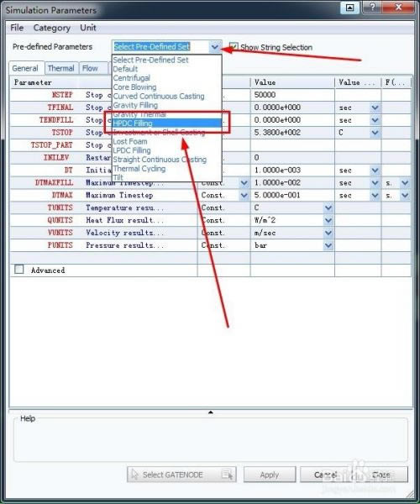Image resolution: width=420 pixels, height=504 pixels.
Task: Click the NSTEP value field 50000
Action: tap(292, 95)
